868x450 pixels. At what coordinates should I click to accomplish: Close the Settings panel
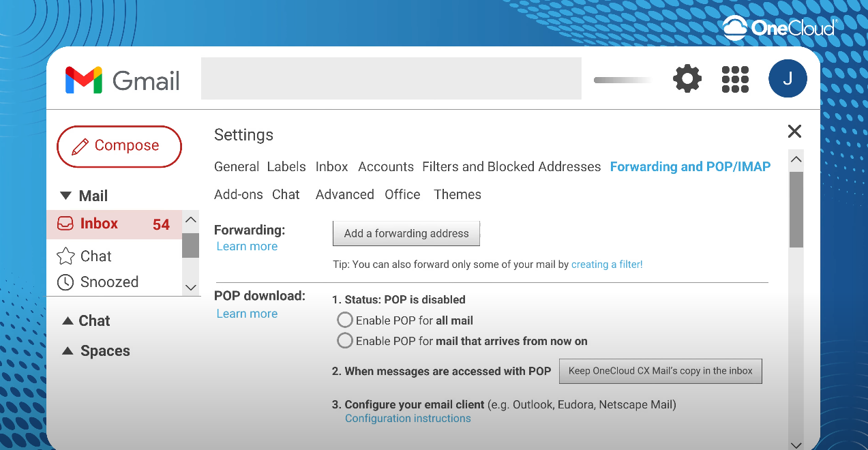click(x=794, y=132)
